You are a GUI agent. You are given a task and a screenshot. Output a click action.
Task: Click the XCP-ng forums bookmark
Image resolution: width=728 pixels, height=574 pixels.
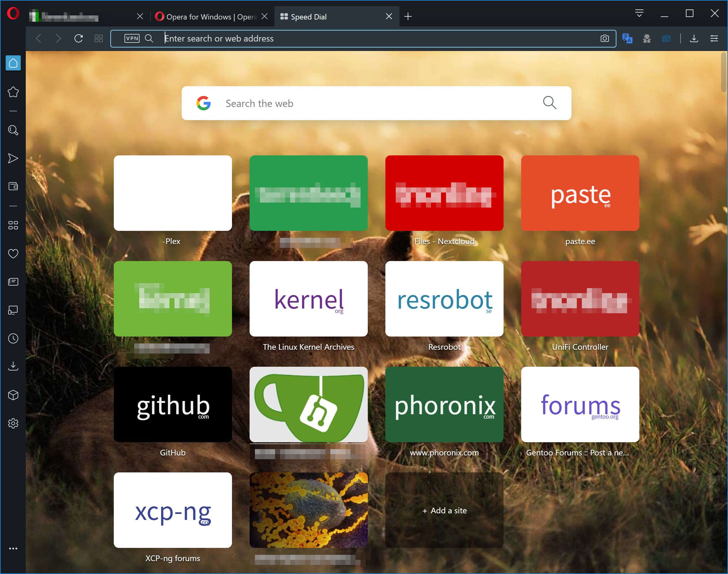click(x=173, y=510)
